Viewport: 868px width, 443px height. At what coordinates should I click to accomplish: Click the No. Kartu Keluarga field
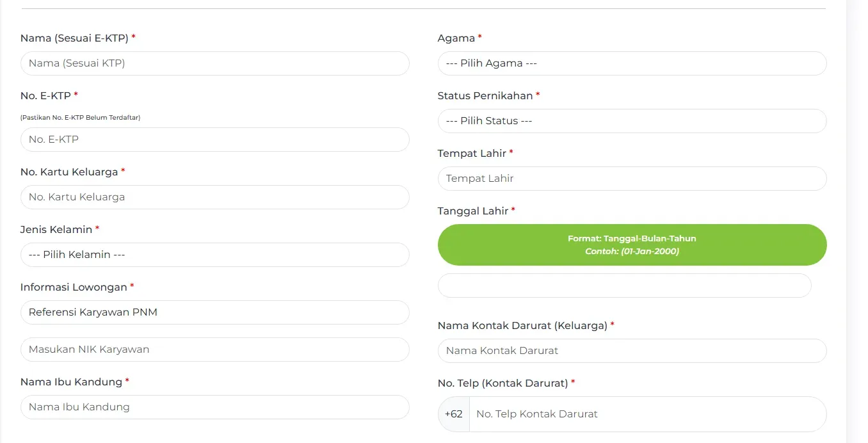click(x=214, y=197)
